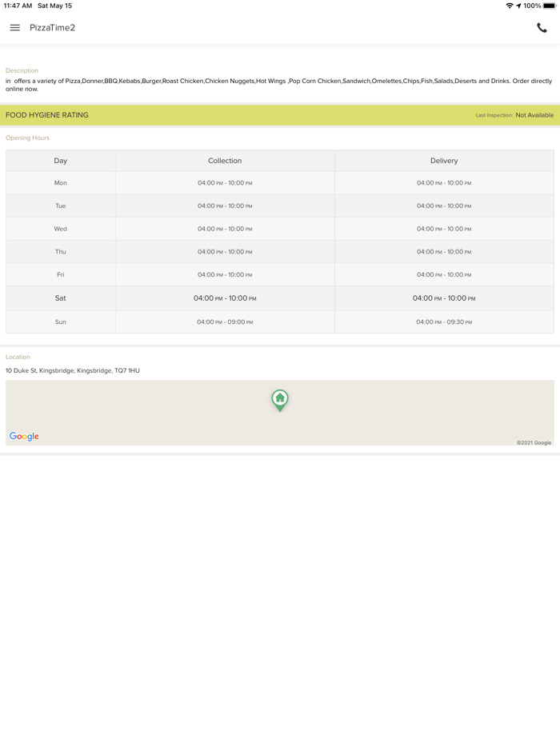Tap the phone call icon
560x747 pixels.
[x=542, y=28]
